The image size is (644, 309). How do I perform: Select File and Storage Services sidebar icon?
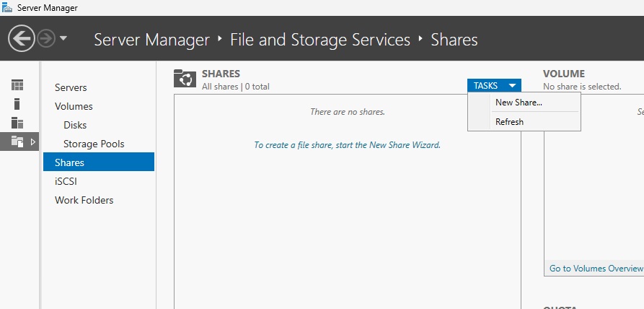17,142
